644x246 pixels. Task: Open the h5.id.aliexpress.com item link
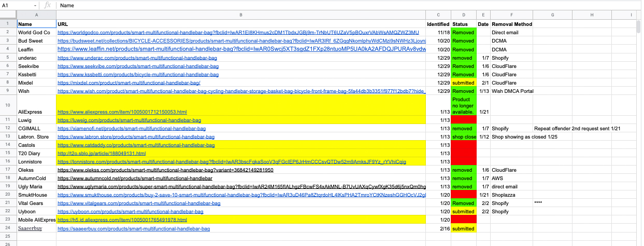click(122, 220)
